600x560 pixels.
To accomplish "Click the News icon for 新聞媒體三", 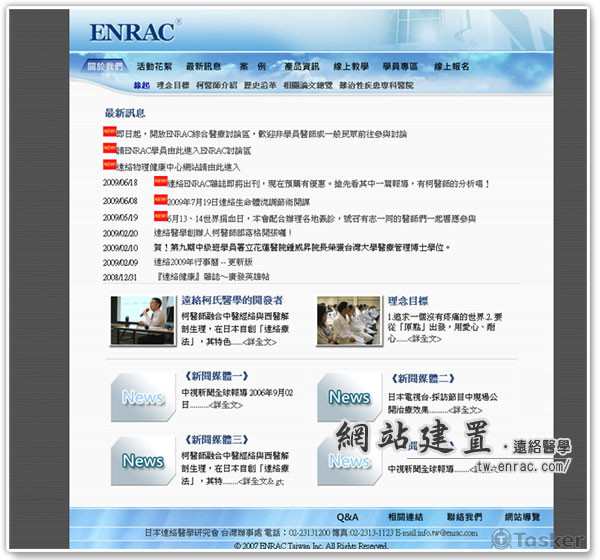I will tap(143, 461).
